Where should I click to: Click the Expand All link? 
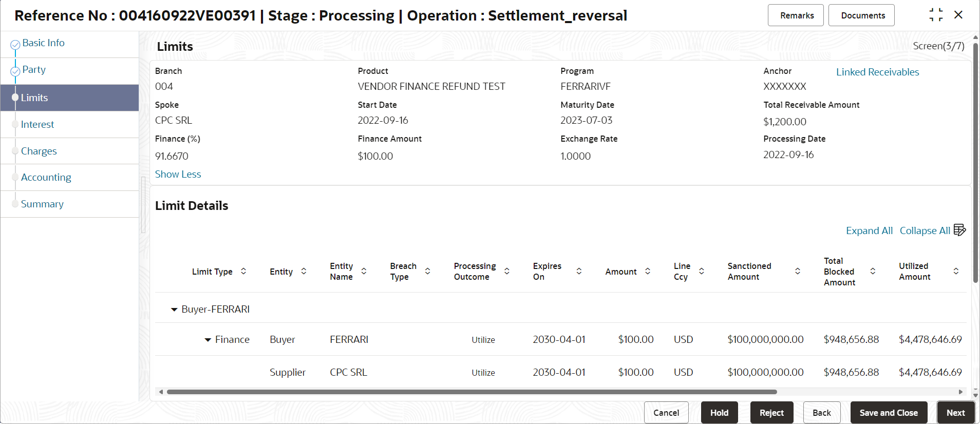pos(869,231)
